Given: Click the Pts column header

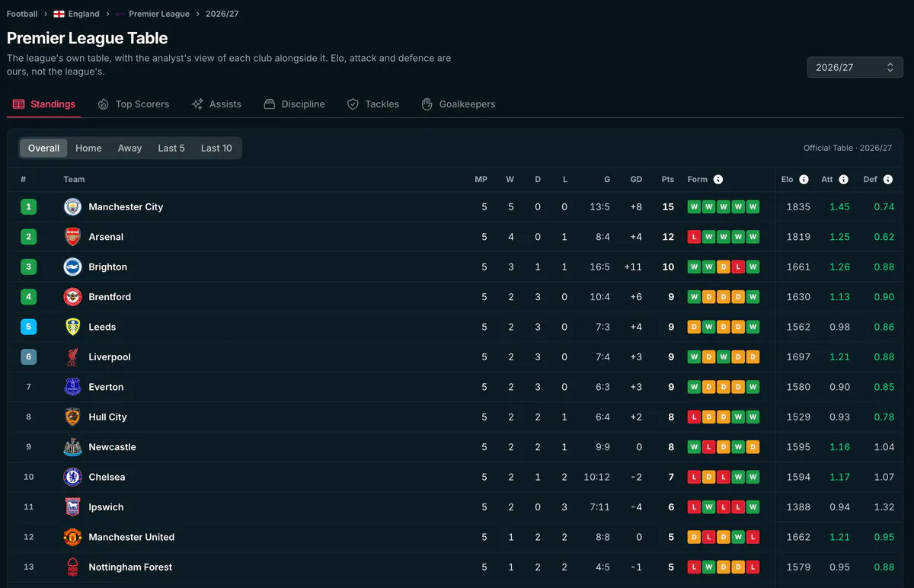Looking at the screenshot, I should click(x=668, y=180).
